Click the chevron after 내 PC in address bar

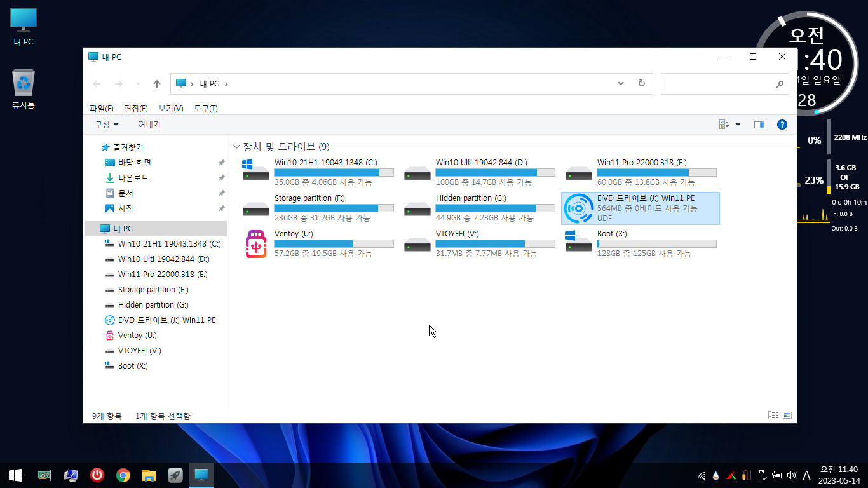226,84
